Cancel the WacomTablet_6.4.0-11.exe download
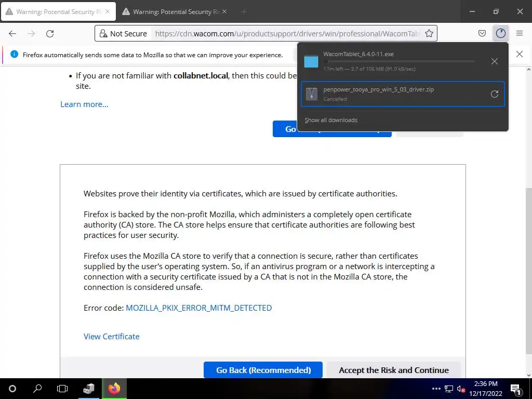 [495, 61]
